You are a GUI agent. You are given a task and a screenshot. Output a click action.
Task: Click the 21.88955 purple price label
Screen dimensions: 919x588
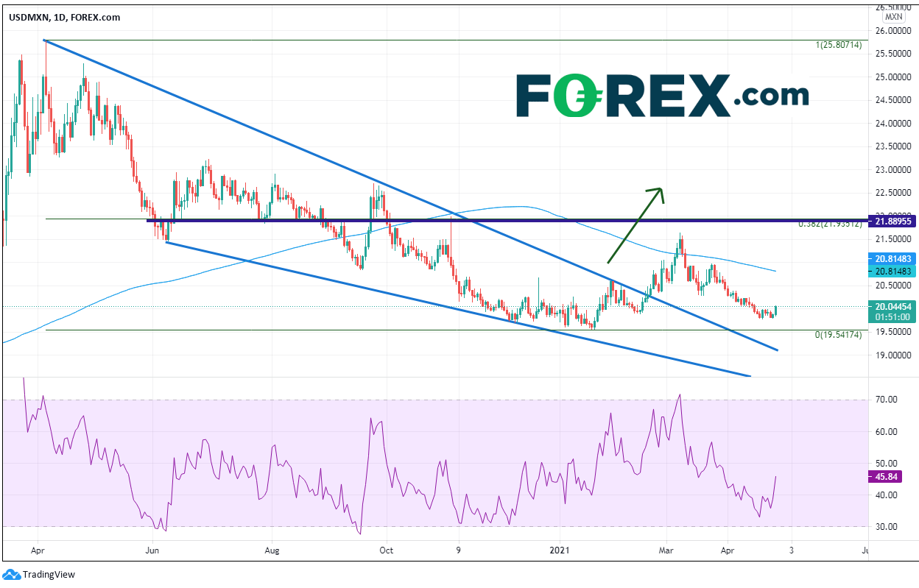892,221
